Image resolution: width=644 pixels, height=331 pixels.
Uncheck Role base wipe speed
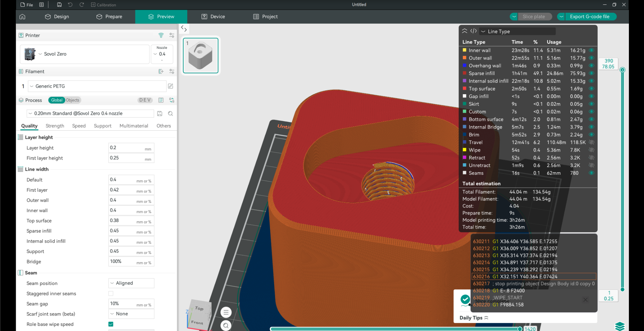[111, 324]
